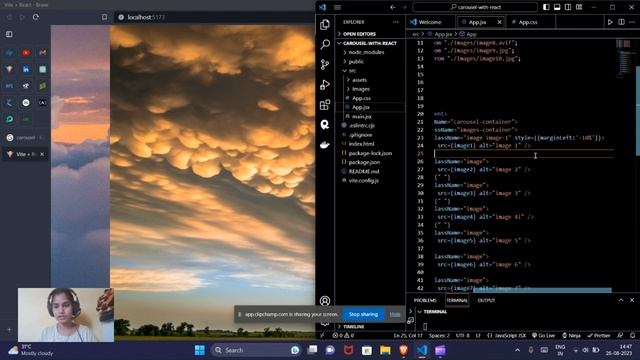Toggle the primary side bar
Viewport: 640px width, 360px height.
pyautogui.click(x=546, y=7)
